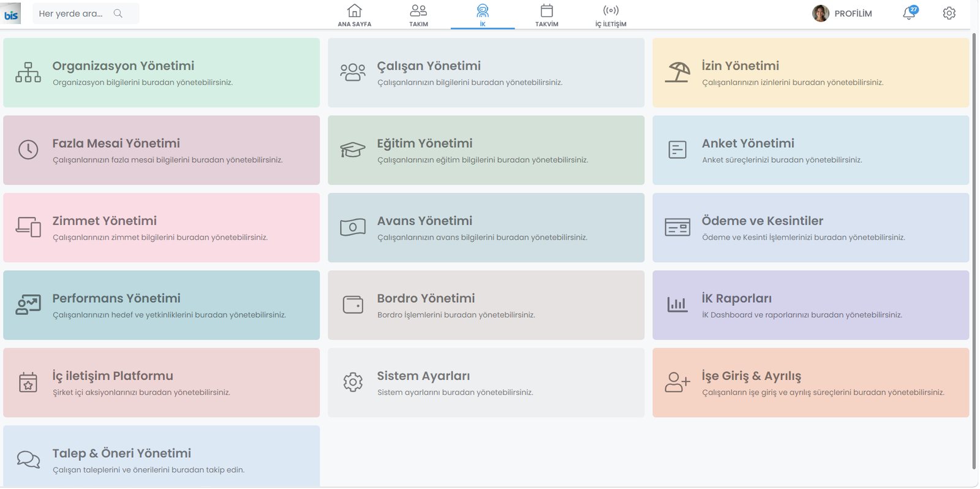Click the survey form icon for Anket Yönetimi
This screenshot has height=489, width=980.
pos(677,150)
